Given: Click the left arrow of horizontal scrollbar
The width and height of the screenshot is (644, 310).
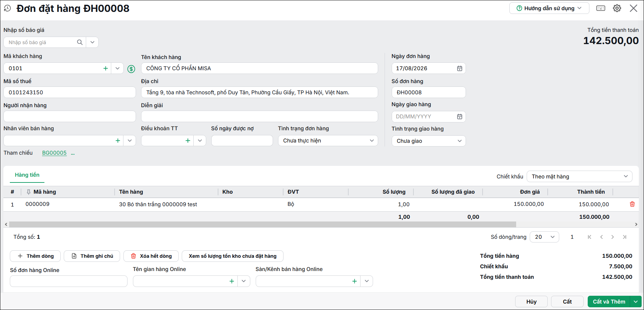Looking at the screenshot, I should point(6,224).
